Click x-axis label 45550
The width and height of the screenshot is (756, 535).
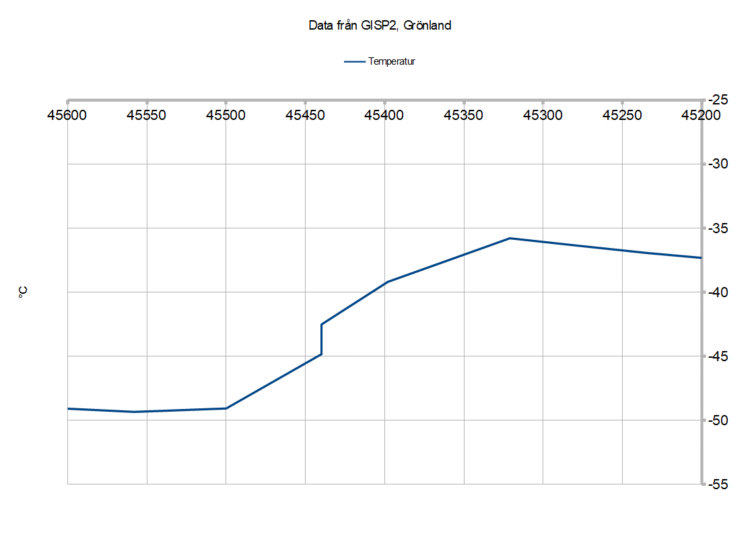click(146, 115)
